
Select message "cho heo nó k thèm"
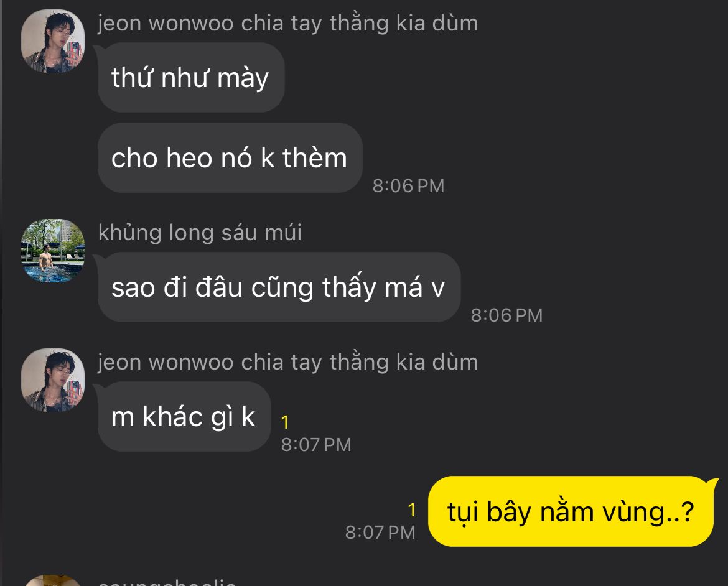tap(230, 158)
